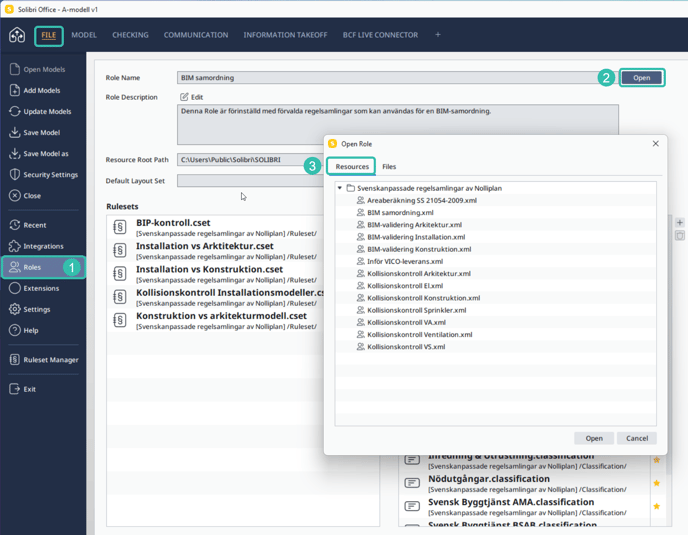Collapse Svenskanpassade regelsamlingar folder
Viewport: 688px width, 535px height.
pyautogui.click(x=340, y=188)
